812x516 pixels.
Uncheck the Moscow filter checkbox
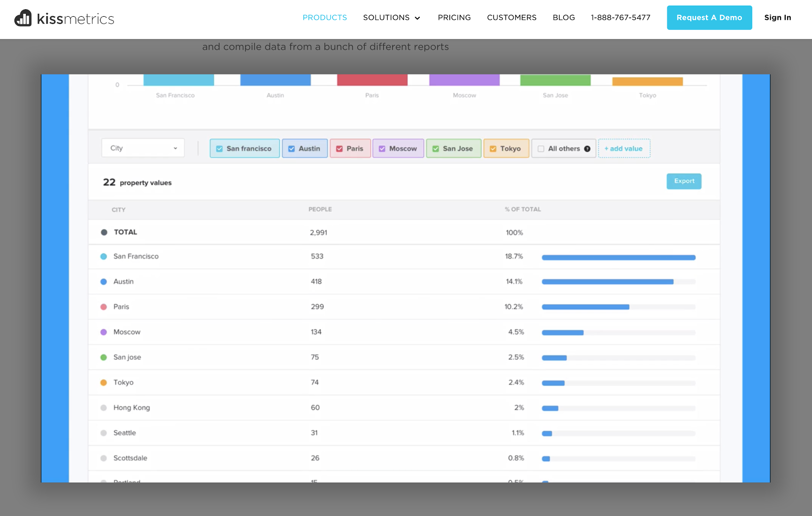click(382, 149)
